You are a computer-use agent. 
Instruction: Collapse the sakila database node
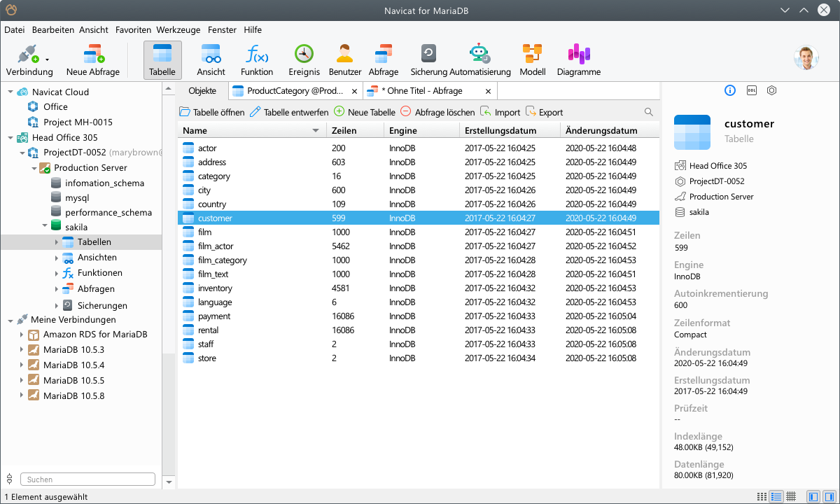[45, 225]
